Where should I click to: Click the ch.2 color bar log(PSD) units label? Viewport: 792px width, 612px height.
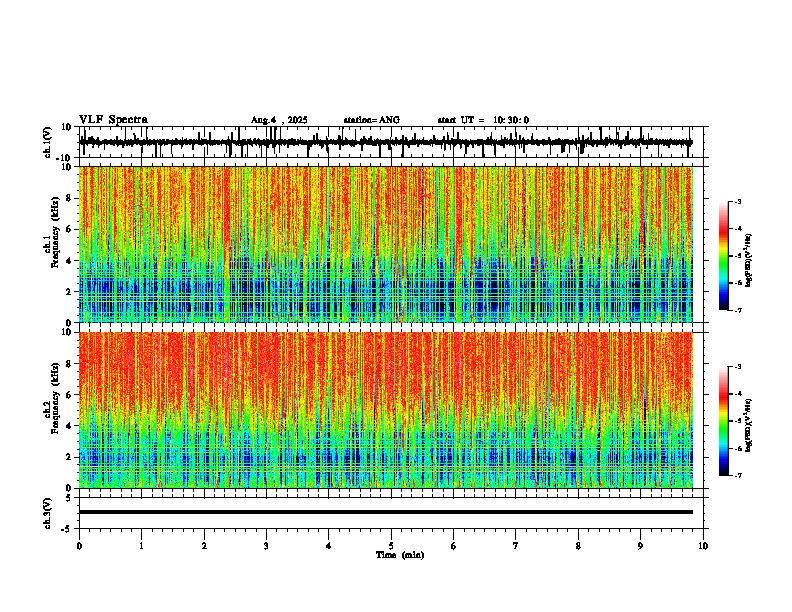point(750,425)
